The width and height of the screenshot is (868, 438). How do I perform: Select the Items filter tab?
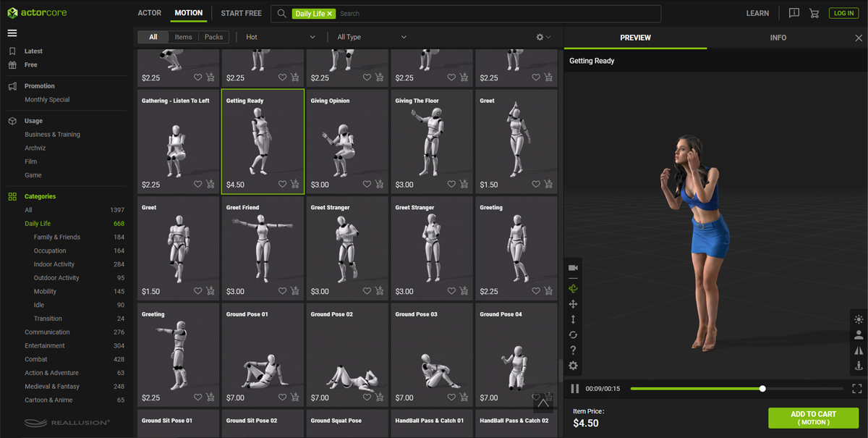pyautogui.click(x=184, y=37)
